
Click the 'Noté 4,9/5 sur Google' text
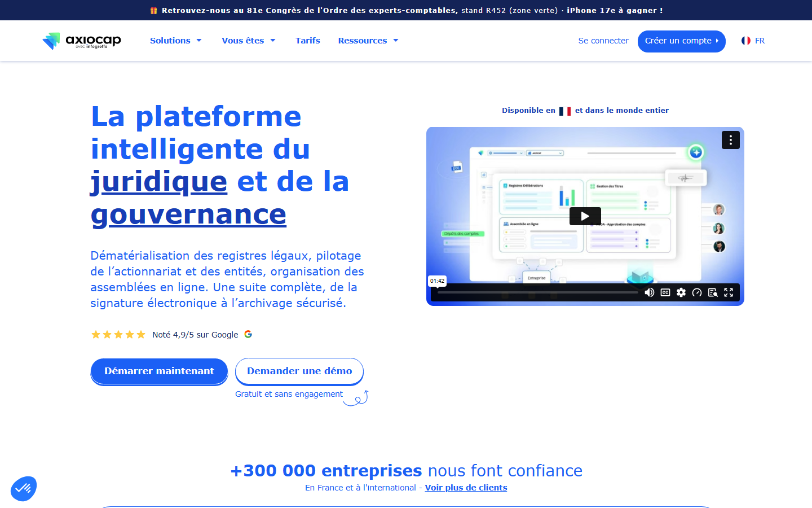[195, 335]
